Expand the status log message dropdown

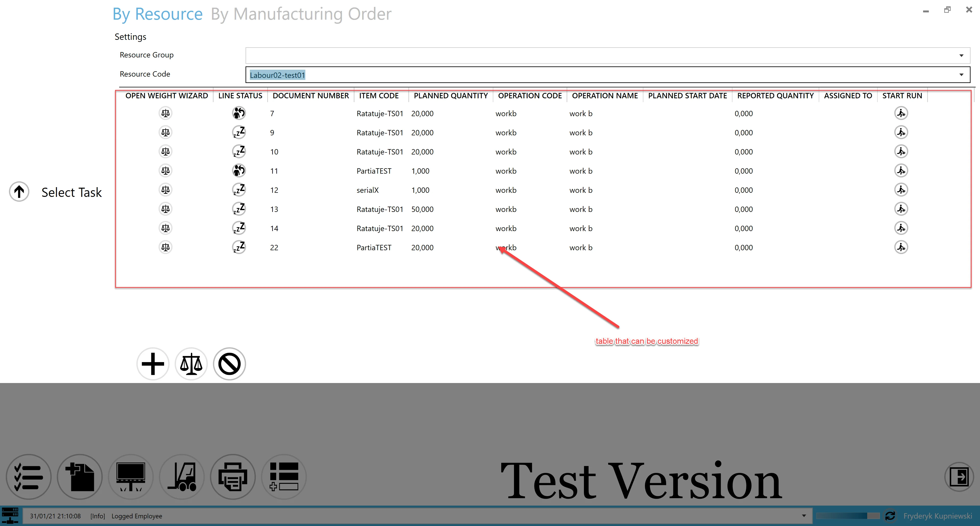[x=804, y=516]
